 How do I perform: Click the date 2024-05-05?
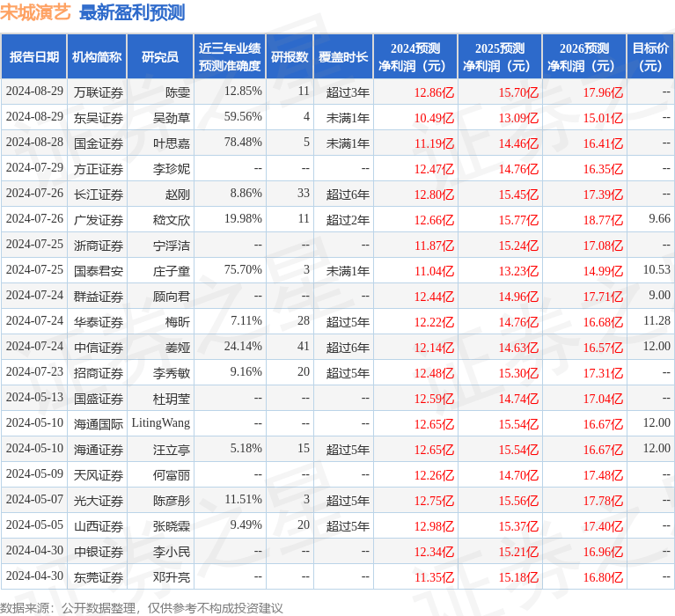click(34, 524)
